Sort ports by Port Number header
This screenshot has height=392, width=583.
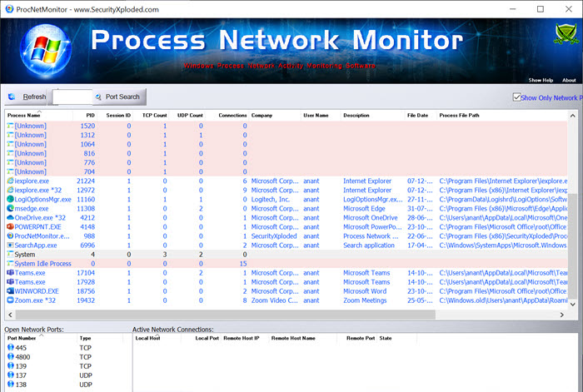pos(22,338)
